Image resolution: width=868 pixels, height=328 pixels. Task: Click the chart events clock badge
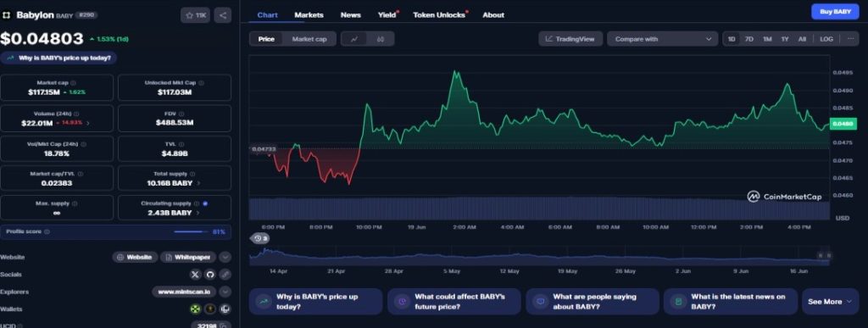click(260, 238)
